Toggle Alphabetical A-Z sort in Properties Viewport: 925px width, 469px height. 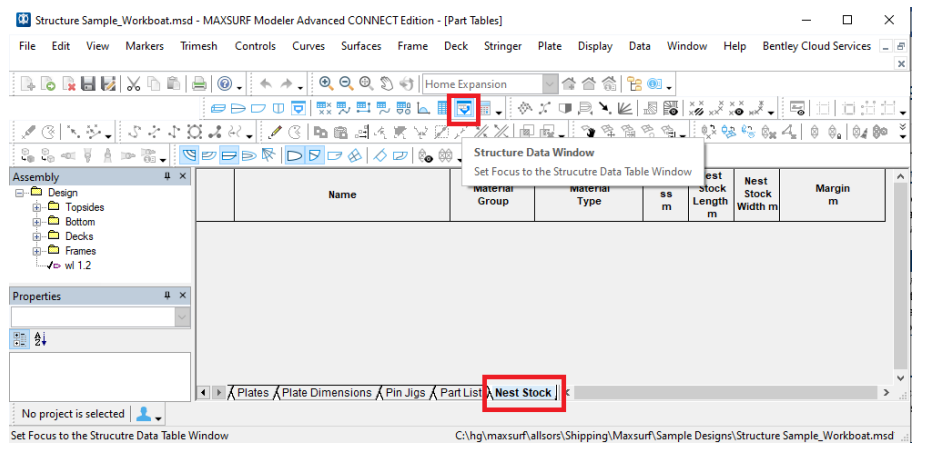pyautogui.click(x=40, y=339)
